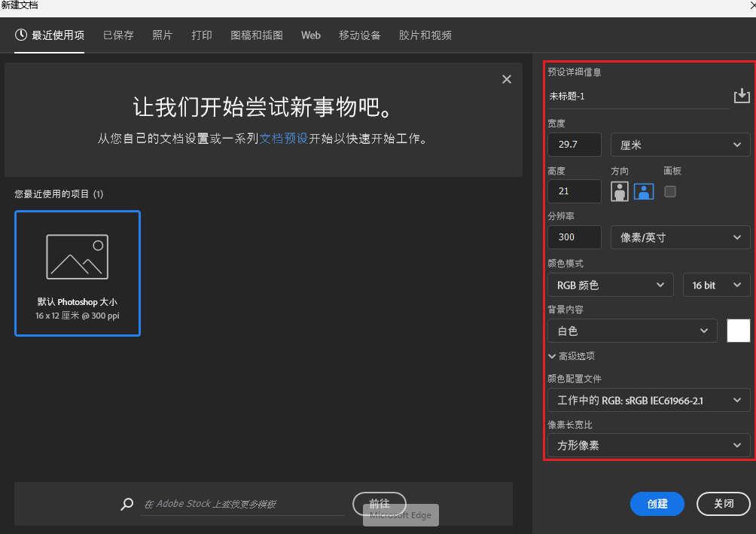
Task: Open the 16 bit depth dropdown
Action: [x=716, y=285]
